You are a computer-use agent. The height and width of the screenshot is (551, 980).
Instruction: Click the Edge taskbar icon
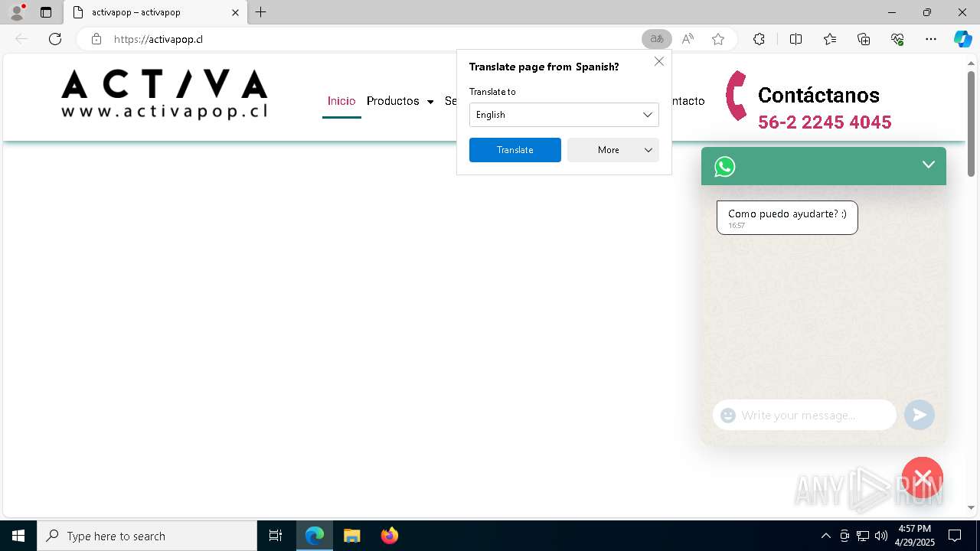pos(315,536)
